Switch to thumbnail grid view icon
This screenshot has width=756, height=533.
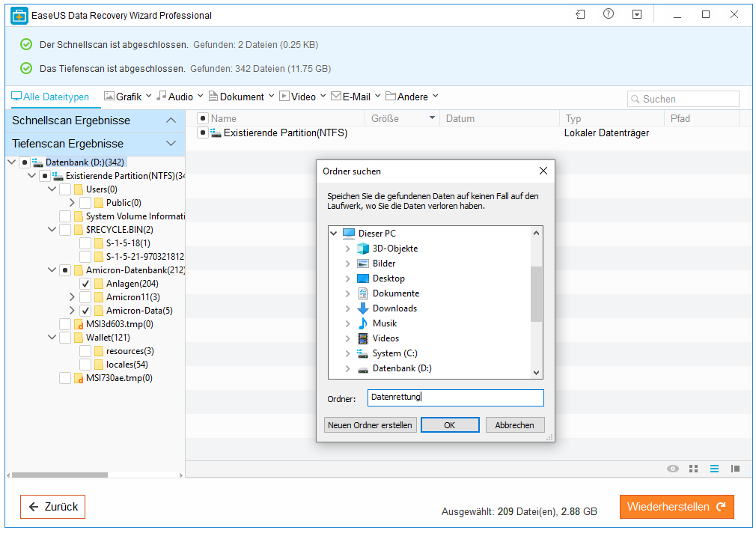click(x=693, y=469)
